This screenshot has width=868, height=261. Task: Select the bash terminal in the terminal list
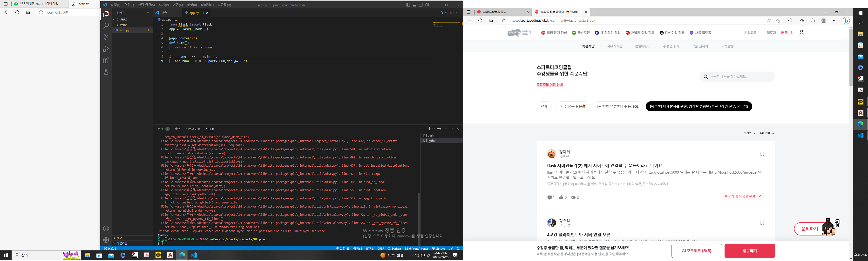(441, 135)
